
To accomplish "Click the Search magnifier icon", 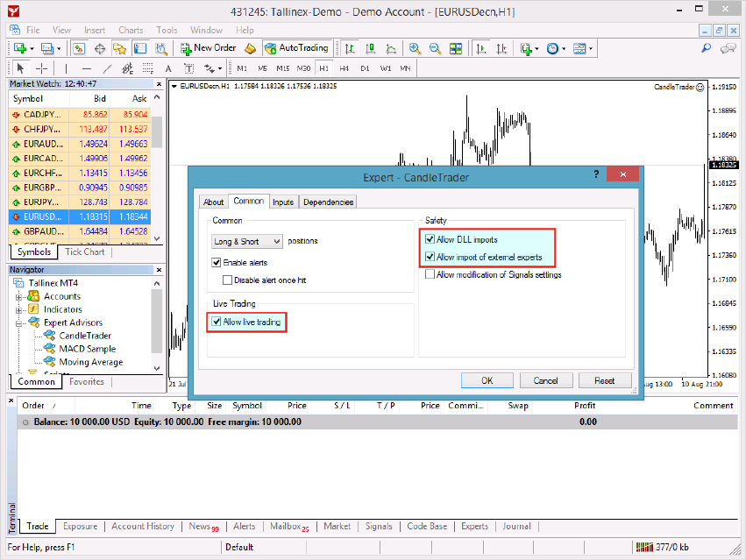I will click(707, 48).
